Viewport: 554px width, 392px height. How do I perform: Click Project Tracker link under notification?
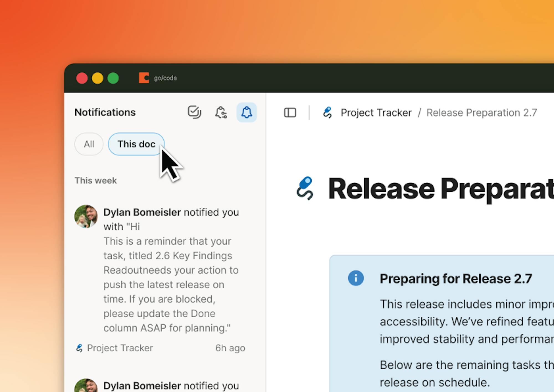click(x=120, y=348)
